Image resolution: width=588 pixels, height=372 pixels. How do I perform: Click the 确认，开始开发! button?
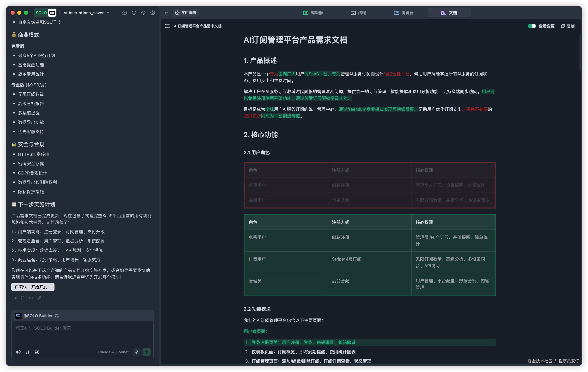click(33, 287)
